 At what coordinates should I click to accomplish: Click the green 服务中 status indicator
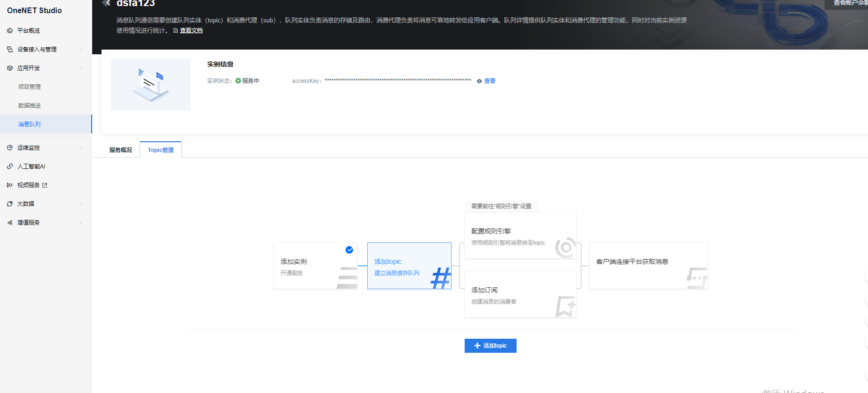238,81
